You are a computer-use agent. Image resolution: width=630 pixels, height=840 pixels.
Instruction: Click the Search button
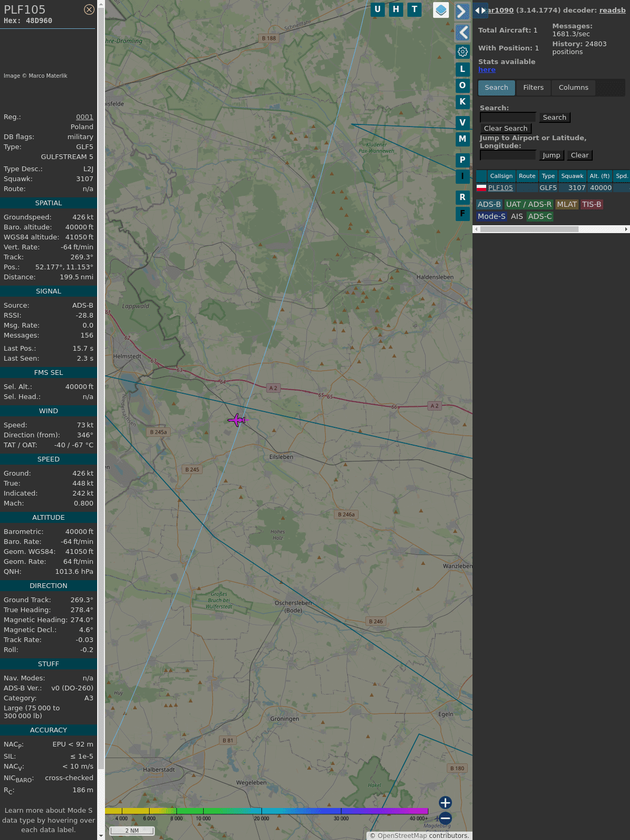pyautogui.click(x=554, y=118)
